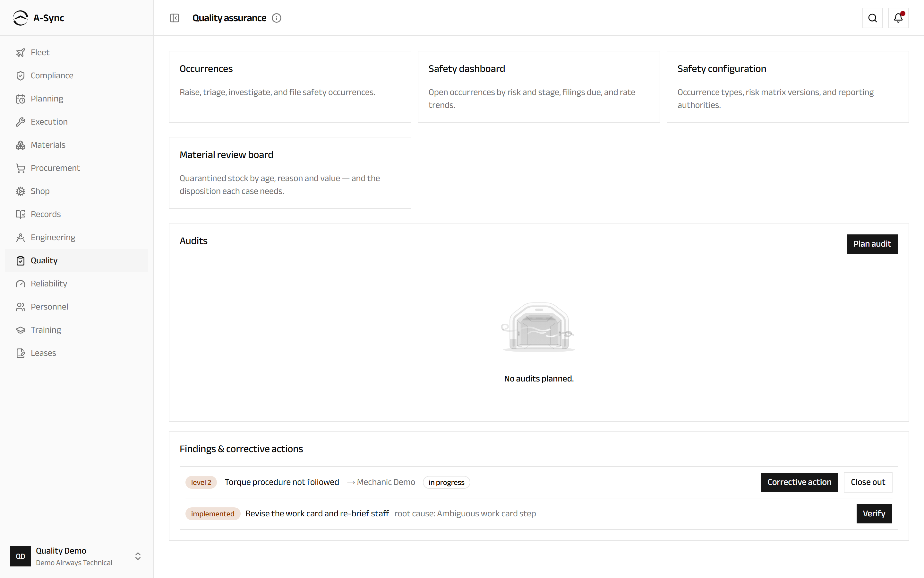Image resolution: width=924 pixels, height=578 pixels.
Task: Click 'root cause: Ambiguous work card step'
Action: [x=465, y=513]
